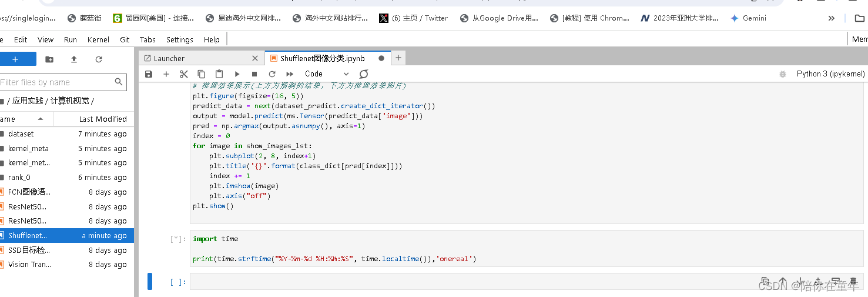Viewport: 868px width, 297px height.
Task: Select the Python 3 (ipykernel) kernel name
Action: click(830, 74)
